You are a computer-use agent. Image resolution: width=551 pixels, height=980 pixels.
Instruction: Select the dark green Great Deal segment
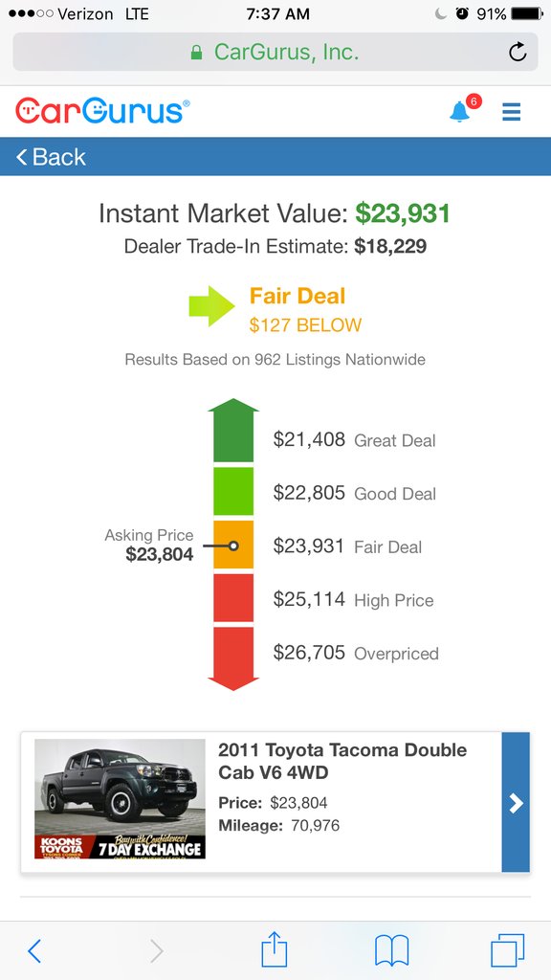pos(233,431)
